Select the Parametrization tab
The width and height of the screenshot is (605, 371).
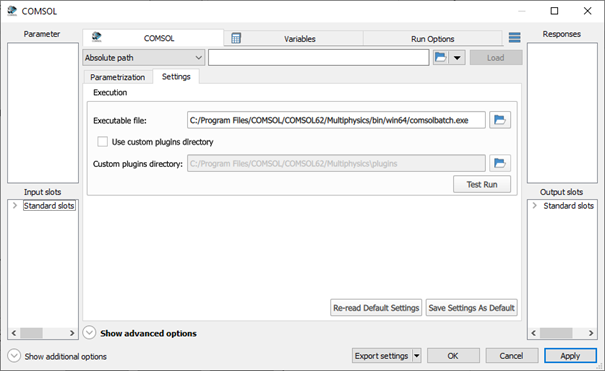tap(118, 77)
